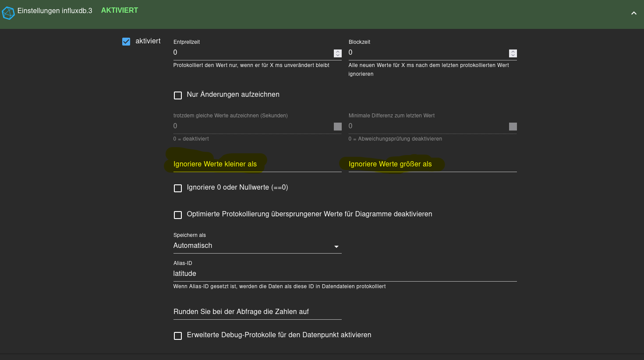Click the Einstellungen influxdb.3 header title
This screenshot has width=644, height=360.
[x=55, y=11]
